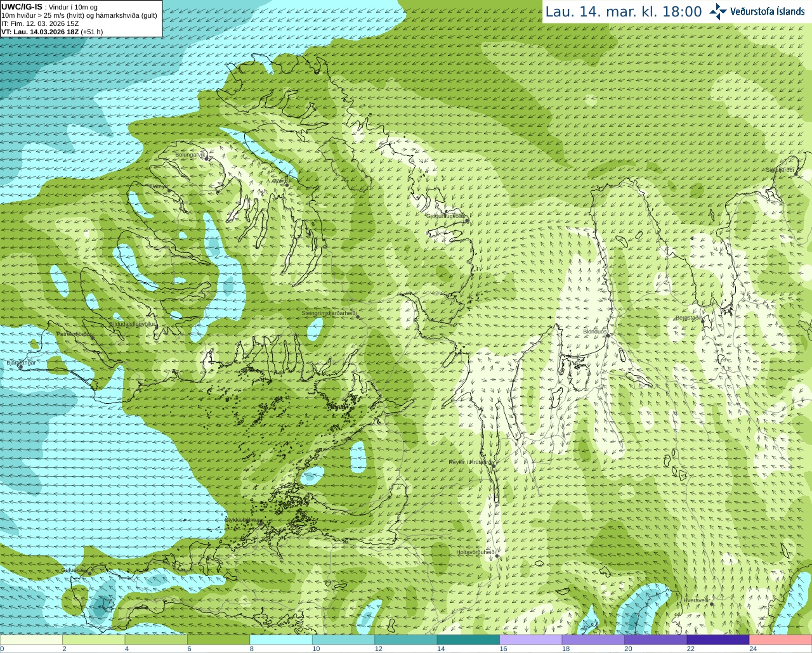Select the 20–22 m/s violet legend swatch
The width and height of the screenshot is (812, 653).
point(655,640)
